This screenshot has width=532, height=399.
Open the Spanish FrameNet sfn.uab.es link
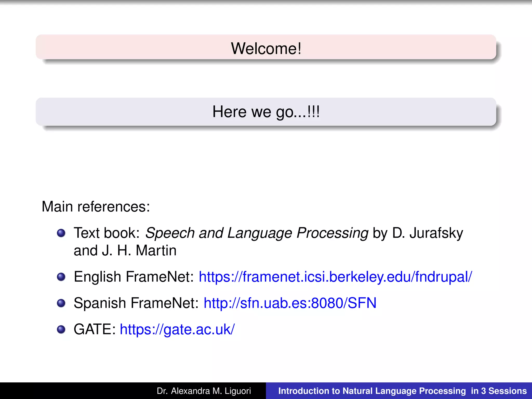(x=290, y=303)
